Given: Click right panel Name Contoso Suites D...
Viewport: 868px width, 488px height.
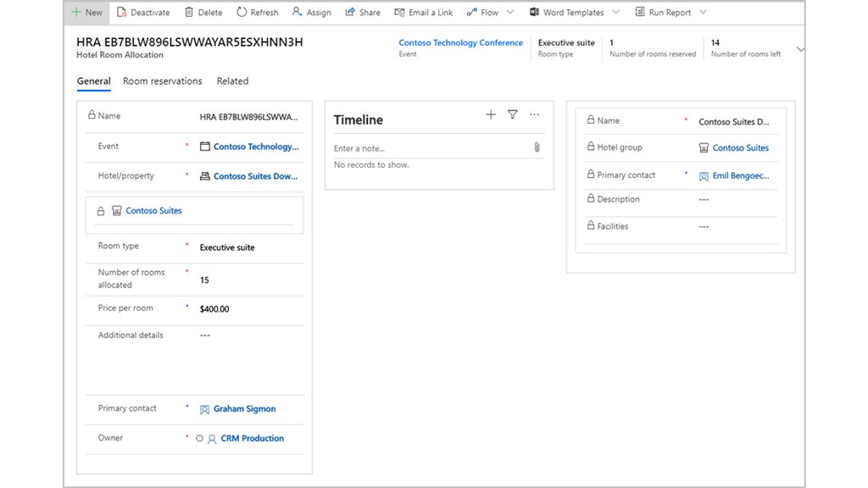Looking at the screenshot, I should (733, 122).
